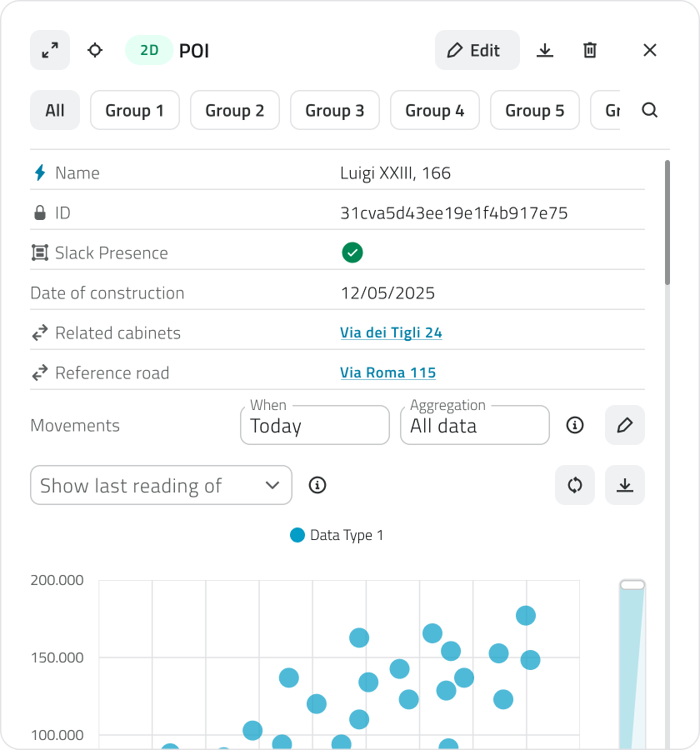Click info icon beside Show last reading
Screen dimensions: 700x750
[317, 485]
